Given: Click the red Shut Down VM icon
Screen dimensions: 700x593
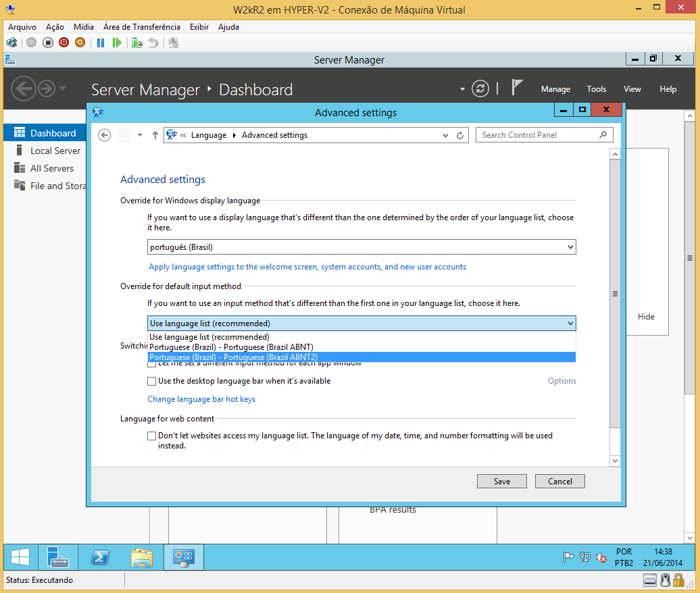Looking at the screenshot, I should [64, 43].
